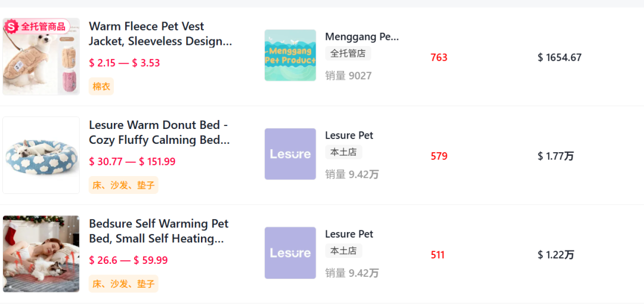Open the Warm Fleece Pet Vest Jacket title
644x305 pixels.
tap(160, 34)
